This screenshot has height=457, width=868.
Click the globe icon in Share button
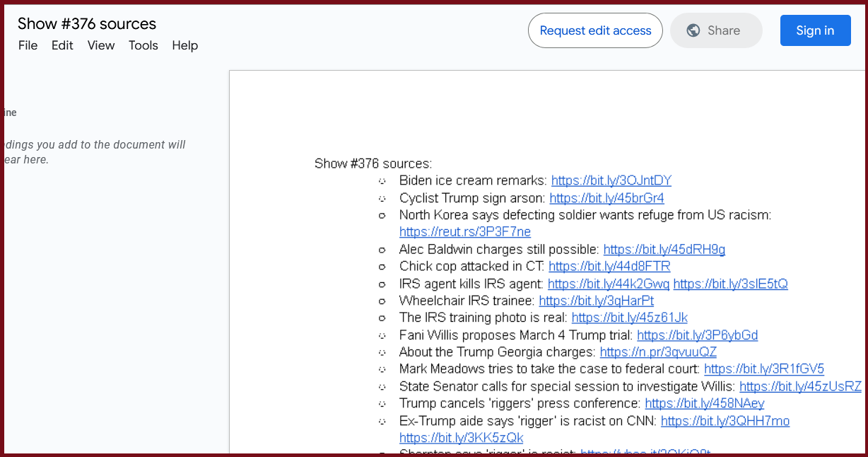coord(693,30)
